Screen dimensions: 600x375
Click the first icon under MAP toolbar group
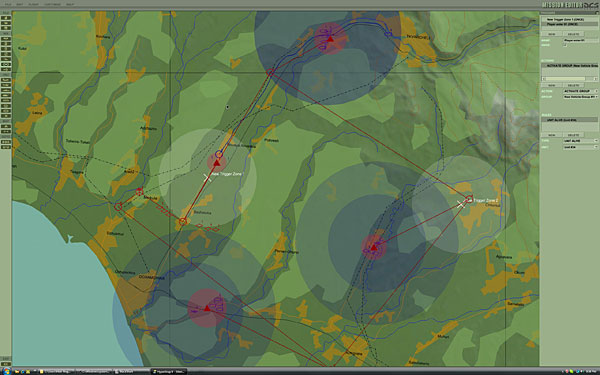pyautogui.click(x=6, y=126)
